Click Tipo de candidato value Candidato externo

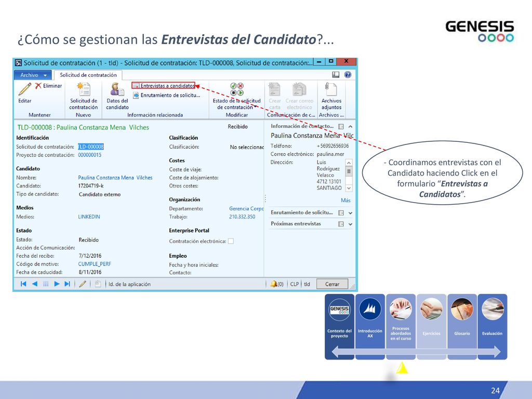coord(99,194)
